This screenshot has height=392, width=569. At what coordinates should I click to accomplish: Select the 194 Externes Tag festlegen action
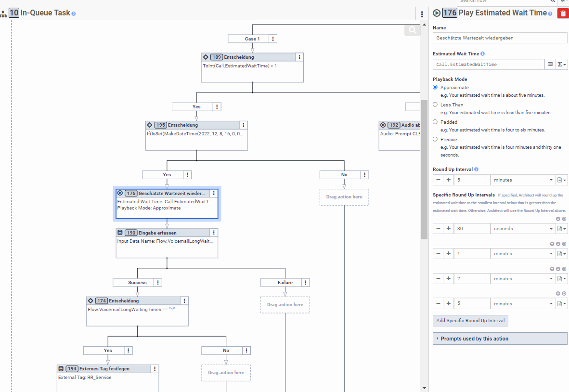tap(108, 378)
